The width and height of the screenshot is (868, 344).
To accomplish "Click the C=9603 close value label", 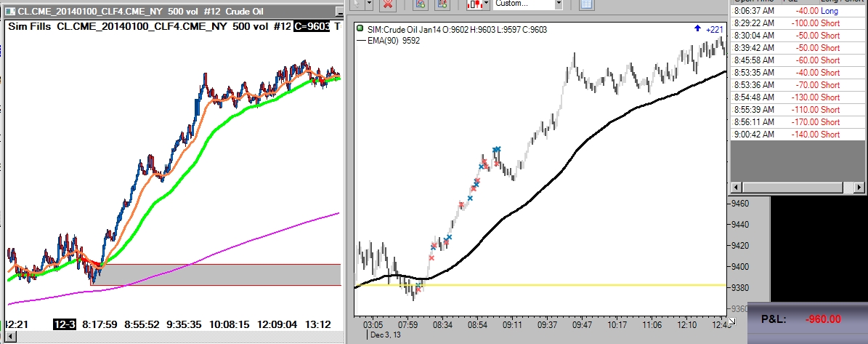I will tap(312, 26).
